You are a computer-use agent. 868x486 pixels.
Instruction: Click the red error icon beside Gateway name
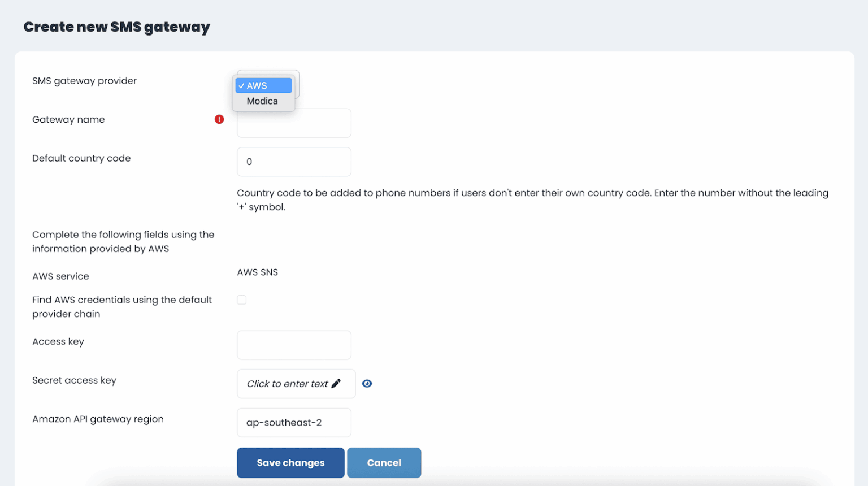pos(219,119)
